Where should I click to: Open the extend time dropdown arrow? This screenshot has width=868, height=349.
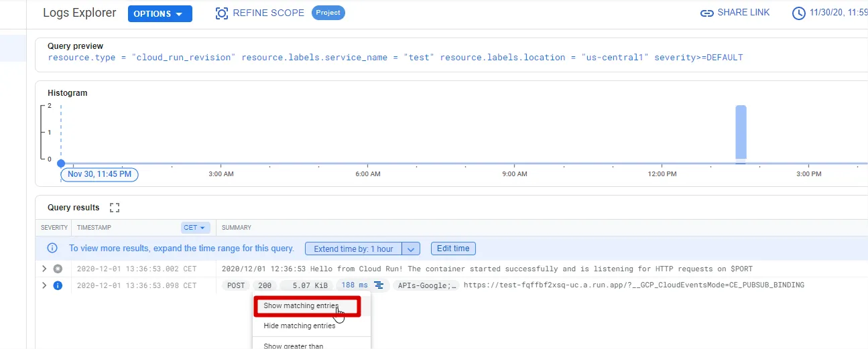(411, 249)
